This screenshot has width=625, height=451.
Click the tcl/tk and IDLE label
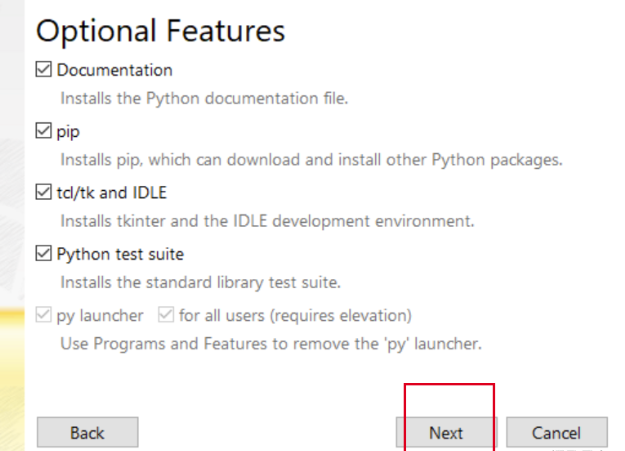(111, 193)
